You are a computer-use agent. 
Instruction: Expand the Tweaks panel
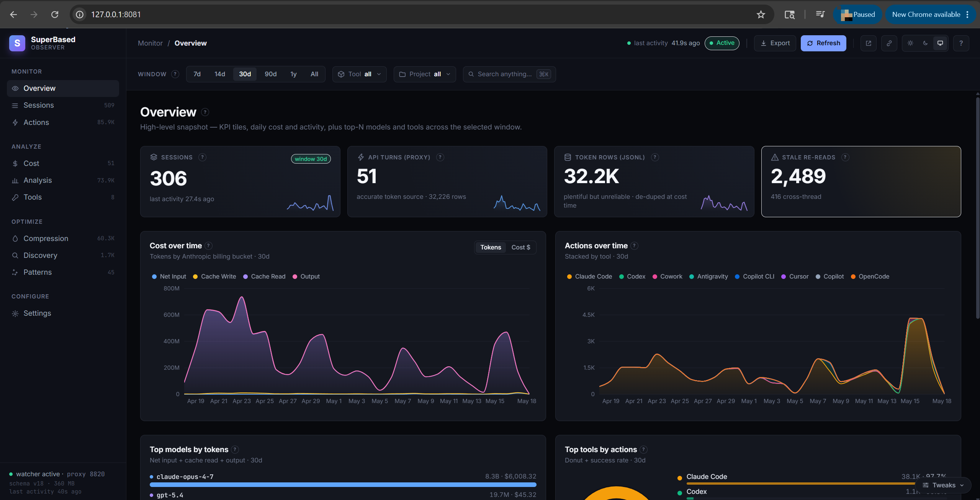(943, 485)
